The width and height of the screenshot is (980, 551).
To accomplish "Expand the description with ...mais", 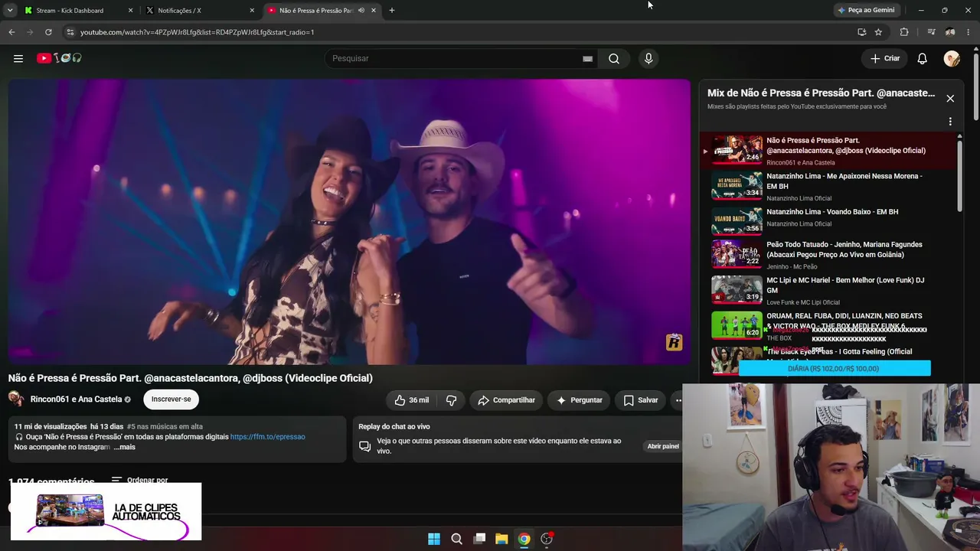I will click(124, 447).
